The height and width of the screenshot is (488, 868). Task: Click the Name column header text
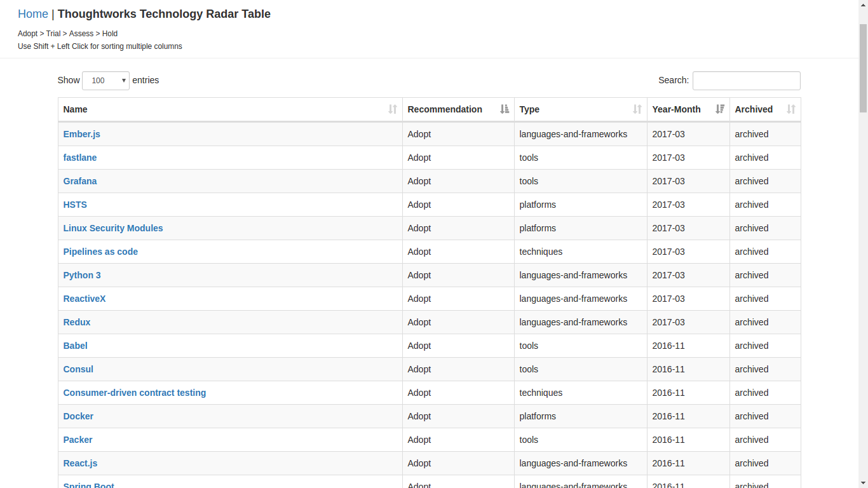[76, 109]
